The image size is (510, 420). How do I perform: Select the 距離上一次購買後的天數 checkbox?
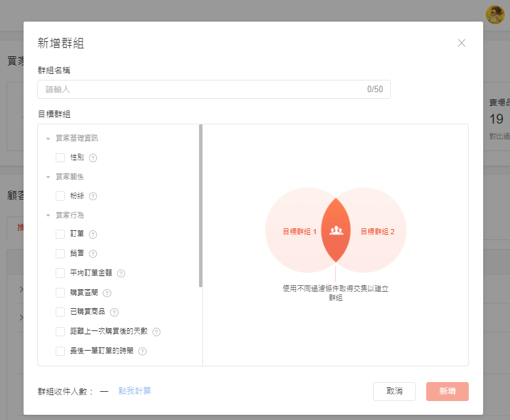click(x=60, y=332)
